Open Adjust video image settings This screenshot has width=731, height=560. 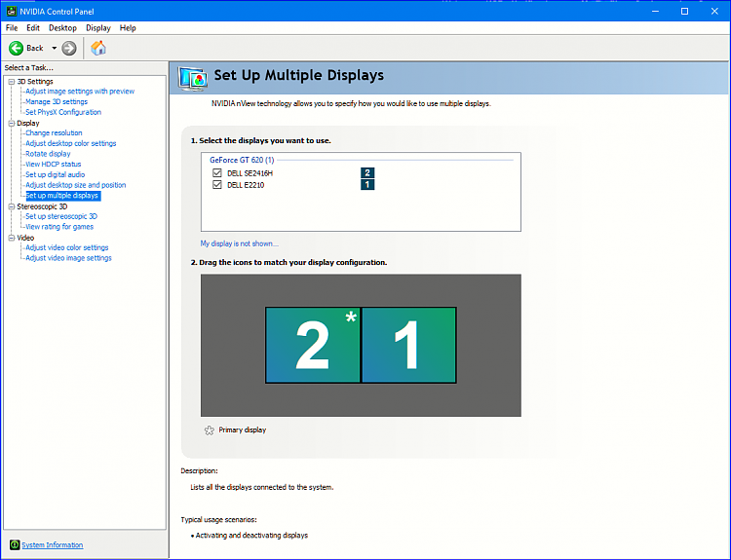pos(68,258)
